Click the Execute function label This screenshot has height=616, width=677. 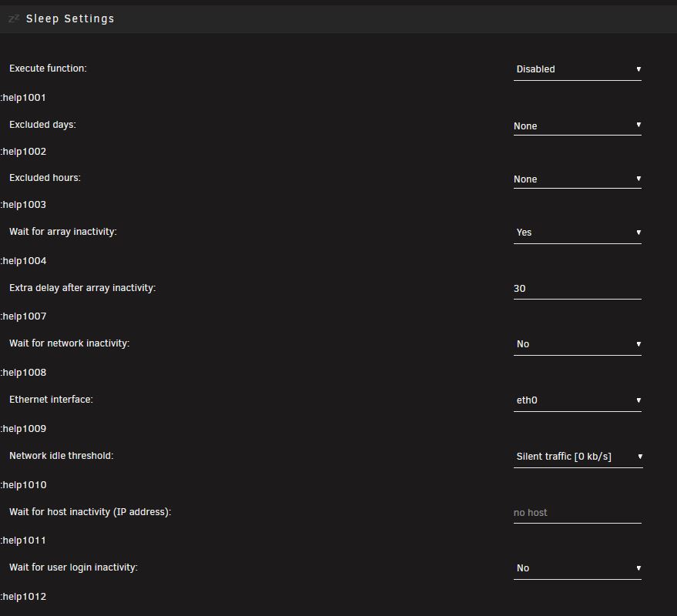[48, 69]
